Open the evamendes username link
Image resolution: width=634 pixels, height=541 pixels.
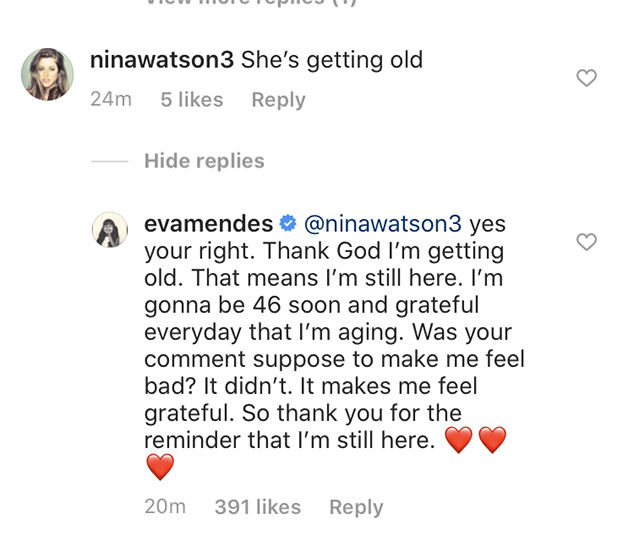(208, 224)
